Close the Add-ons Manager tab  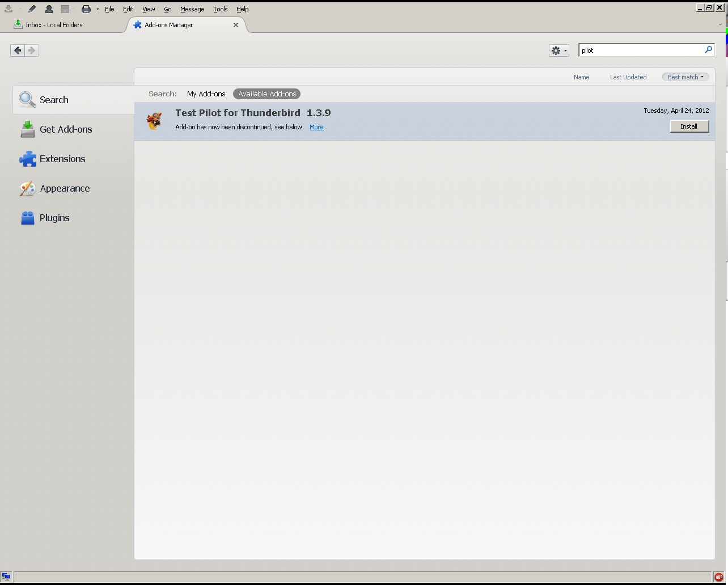[236, 25]
